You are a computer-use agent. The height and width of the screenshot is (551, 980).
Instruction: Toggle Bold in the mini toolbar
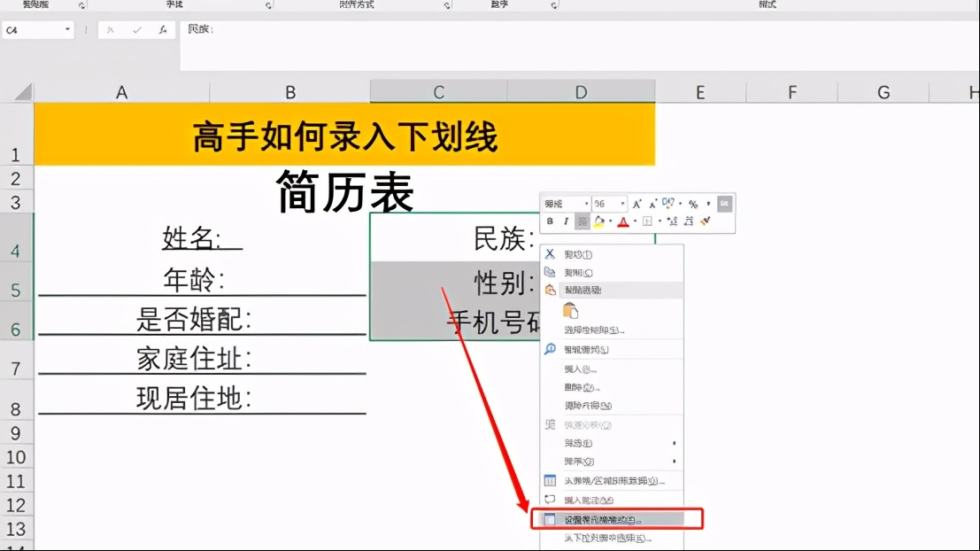click(550, 221)
